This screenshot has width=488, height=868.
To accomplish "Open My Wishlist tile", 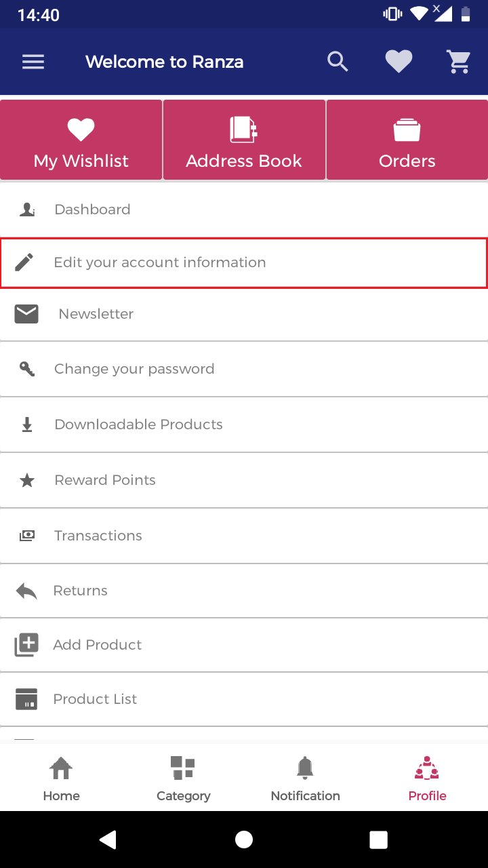I will tap(81, 140).
